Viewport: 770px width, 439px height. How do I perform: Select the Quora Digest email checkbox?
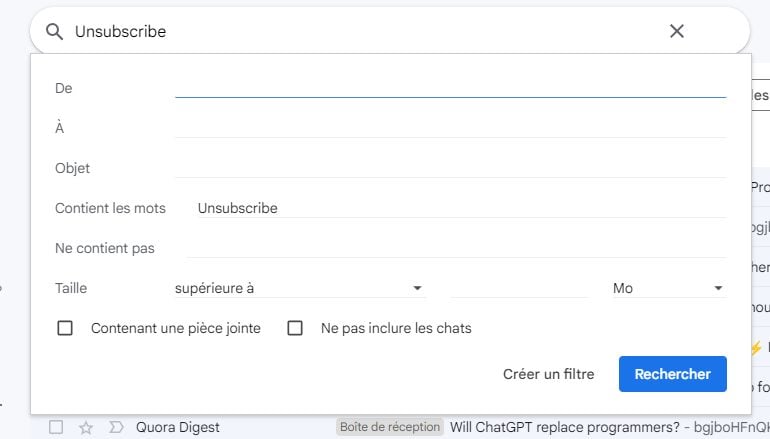pos(56,427)
